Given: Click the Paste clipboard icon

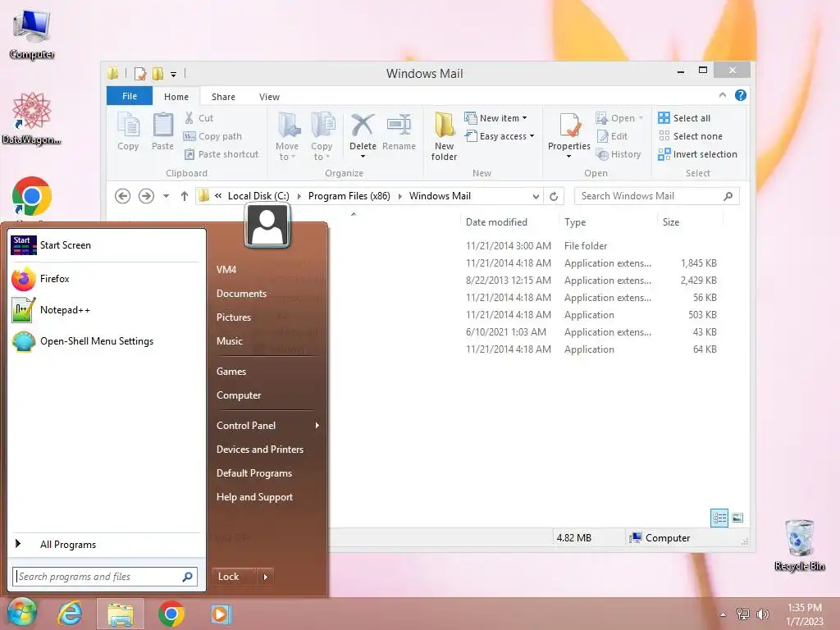Looking at the screenshot, I should tap(163, 125).
